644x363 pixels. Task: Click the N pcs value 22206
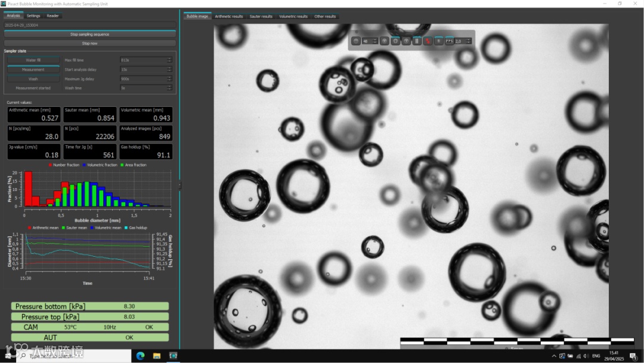pos(105,137)
